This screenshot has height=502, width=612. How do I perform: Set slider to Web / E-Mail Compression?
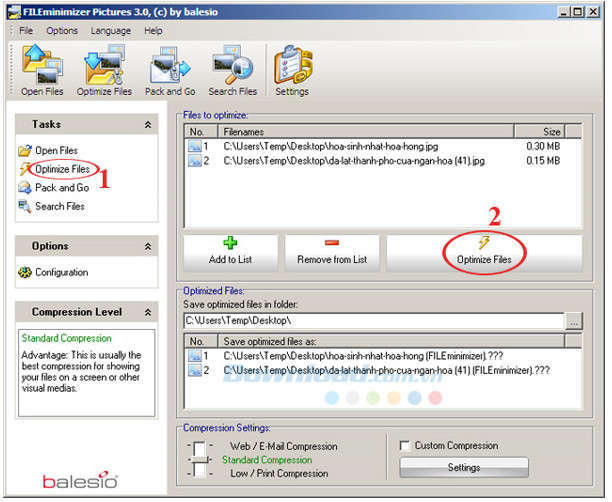pos(284,446)
